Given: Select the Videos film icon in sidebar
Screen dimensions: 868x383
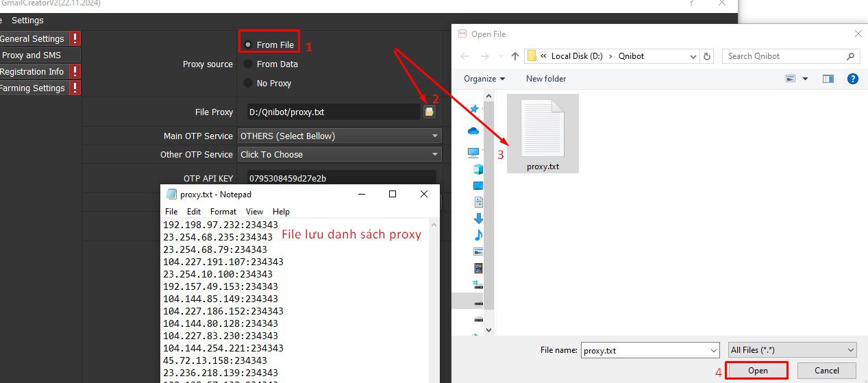Looking at the screenshot, I should point(478,268).
